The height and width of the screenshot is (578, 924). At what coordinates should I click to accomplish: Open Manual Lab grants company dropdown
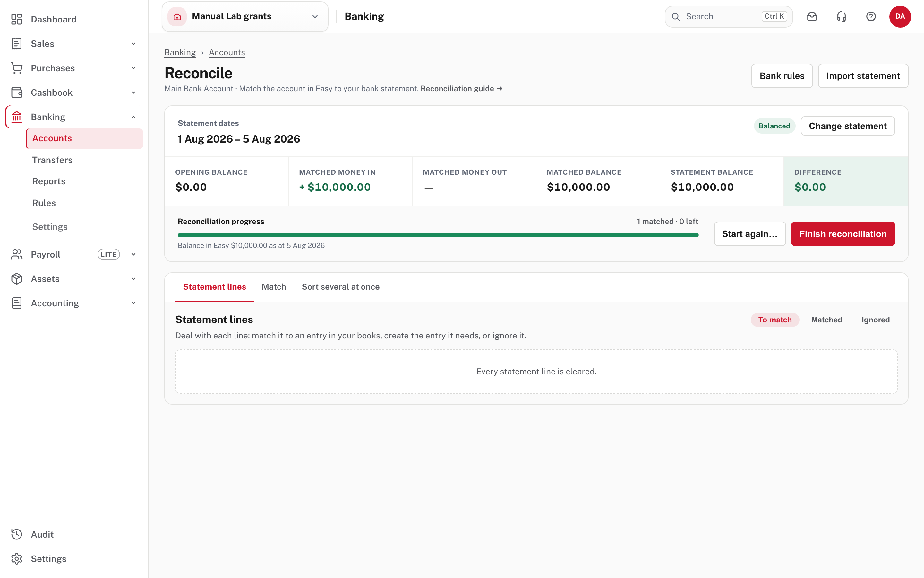pyautogui.click(x=245, y=16)
